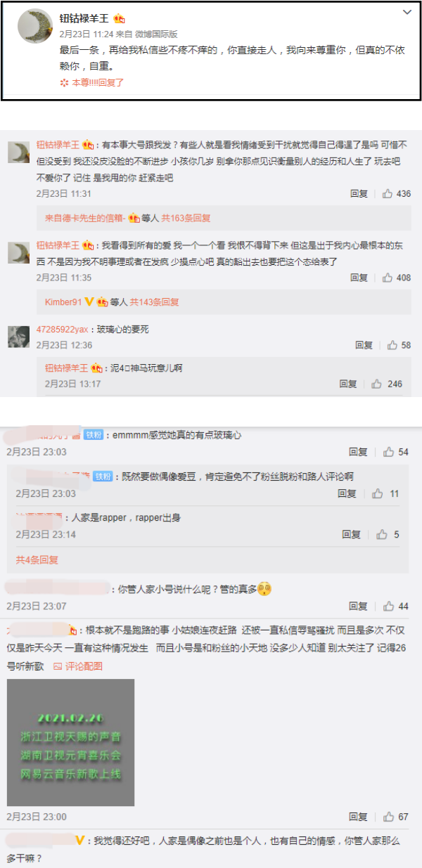Like the 泥4口神马玩意儿啊 reply
The image size is (422, 868).
(x=376, y=384)
